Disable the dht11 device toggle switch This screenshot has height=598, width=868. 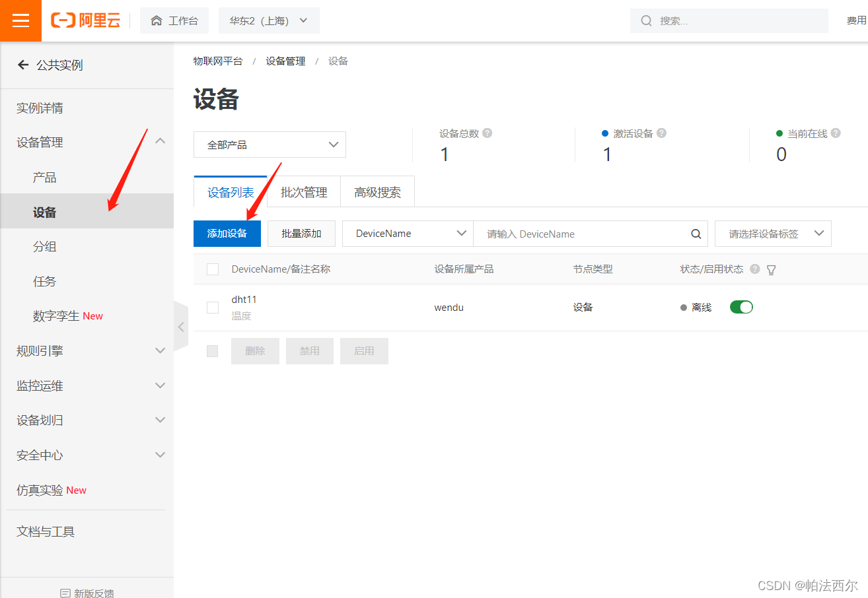741,307
